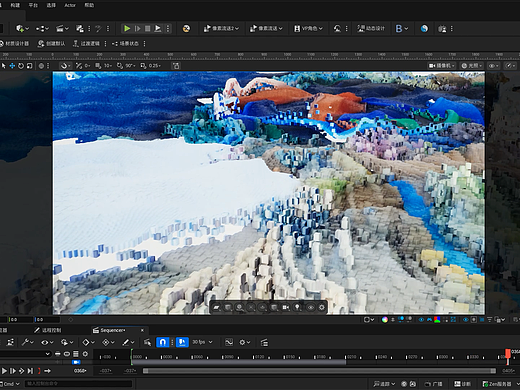Open play options three-dot menu
520x390 pixels.
click(168, 29)
